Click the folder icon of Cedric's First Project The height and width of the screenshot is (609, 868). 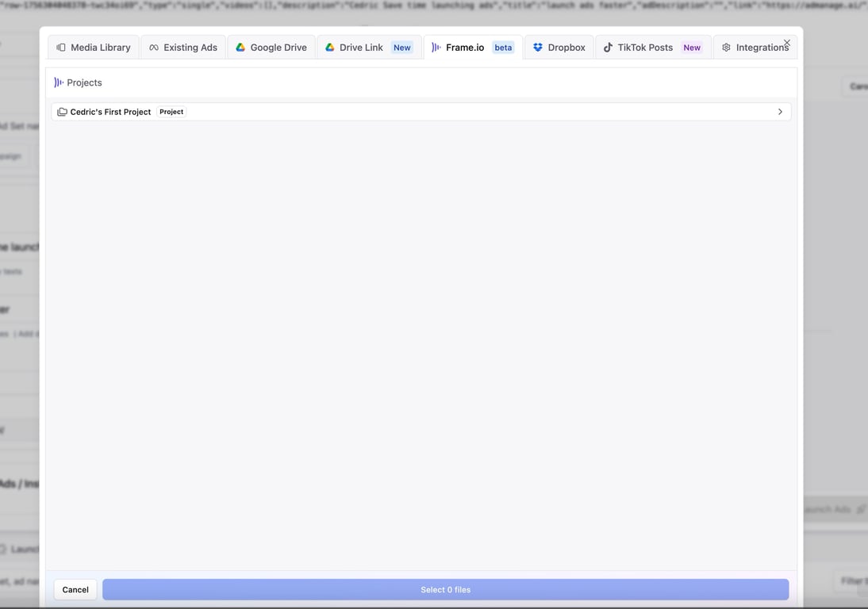click(x=62, y=112)
